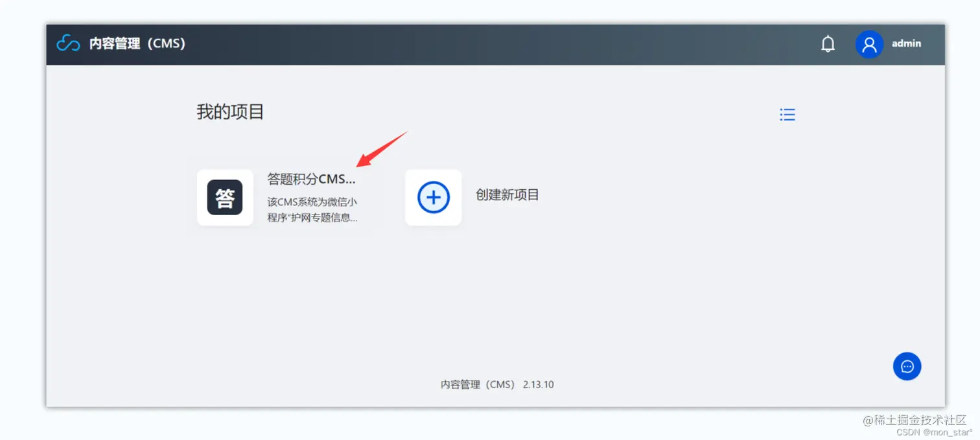Click the 内容管理（CMS）header title

[x=137, y=43]
